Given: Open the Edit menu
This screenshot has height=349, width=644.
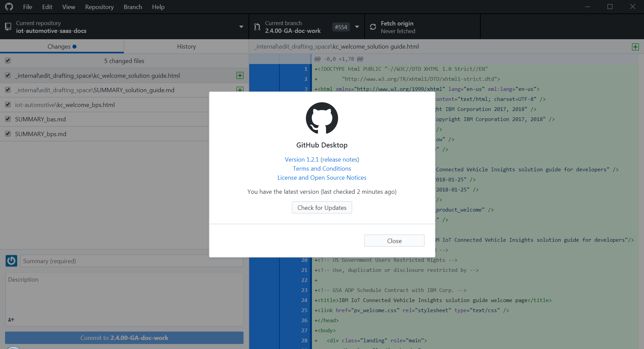Looking at the screenshot, I should (x=47, y=7).
